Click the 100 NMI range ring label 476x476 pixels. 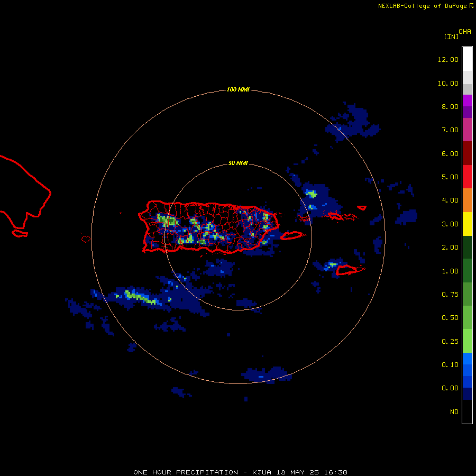pyautogui.click(x=238, y=89)
